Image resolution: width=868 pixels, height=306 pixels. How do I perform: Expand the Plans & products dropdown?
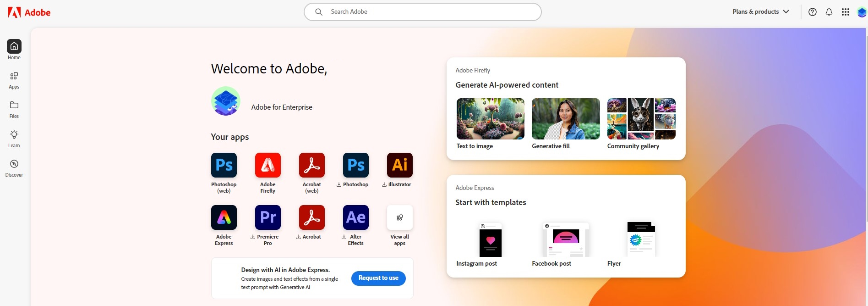pos(761,12)
